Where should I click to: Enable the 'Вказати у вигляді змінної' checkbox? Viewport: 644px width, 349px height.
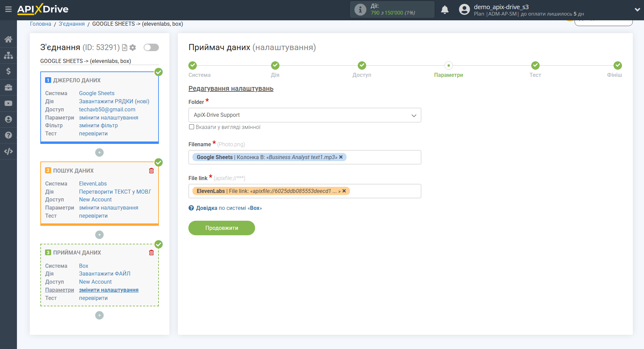pos(191,127)
